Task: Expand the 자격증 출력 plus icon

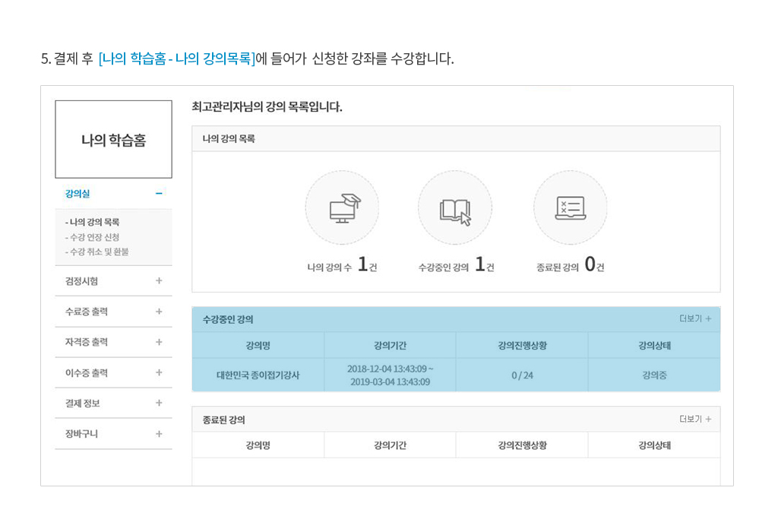Action: (x=159, y=342)
